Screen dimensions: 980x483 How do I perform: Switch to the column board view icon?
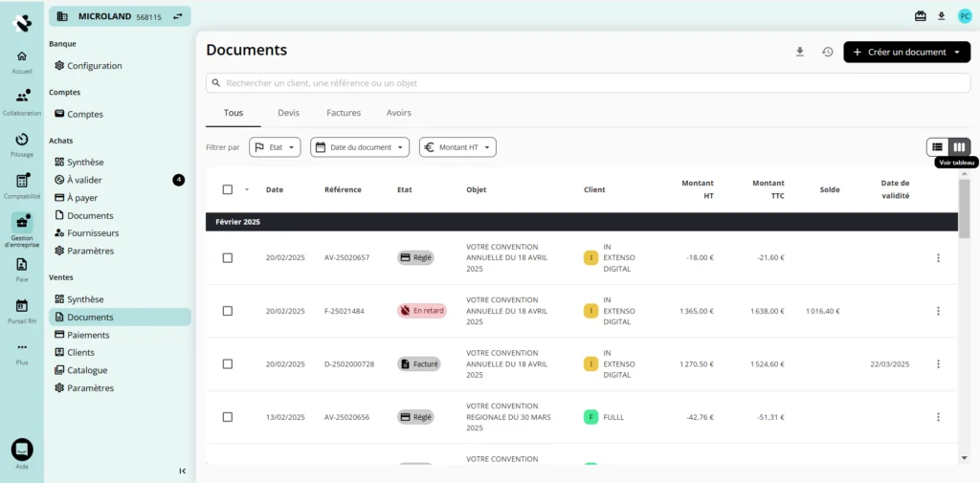[x=959, y=146]
